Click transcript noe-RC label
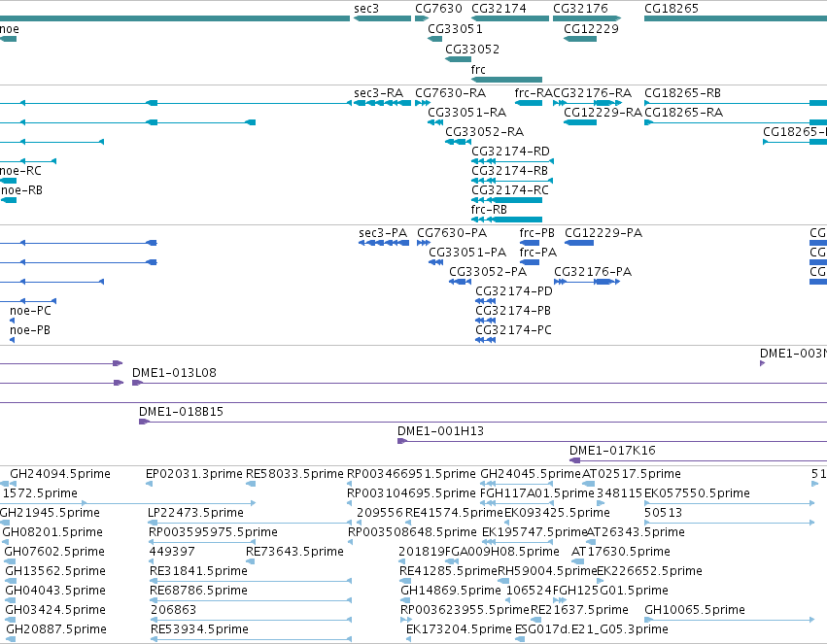This screenshot has height=644, width=827. (20, 171)
